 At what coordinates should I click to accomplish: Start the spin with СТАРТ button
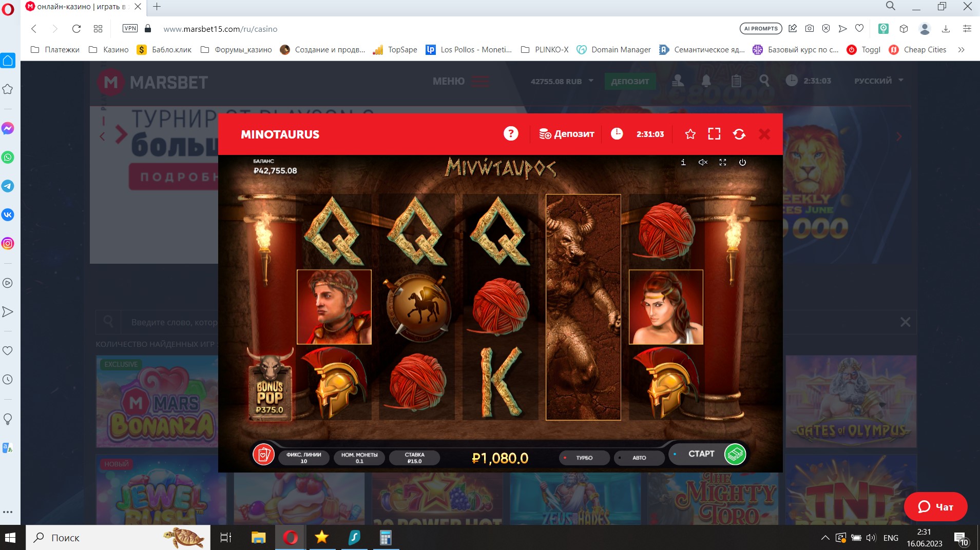(701, 454)
